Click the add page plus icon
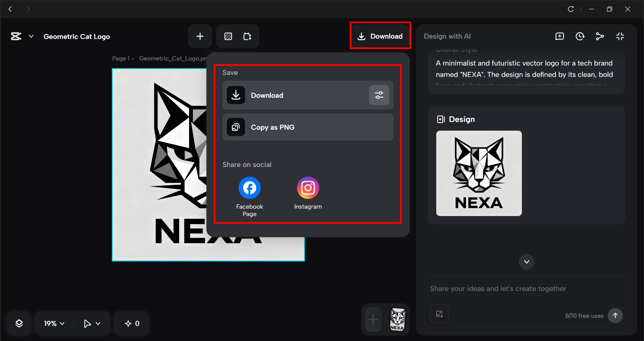This screenshot has height=341, width=644. (200, 36)
